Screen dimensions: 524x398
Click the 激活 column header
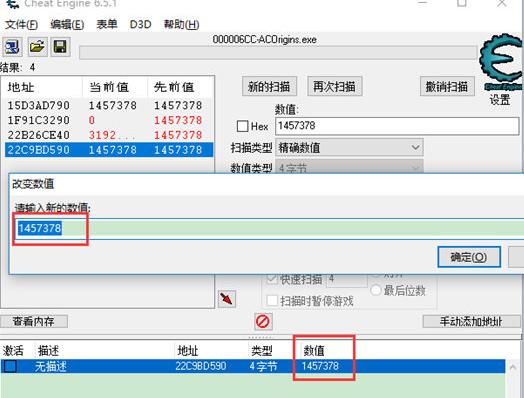tap(13, 351)
